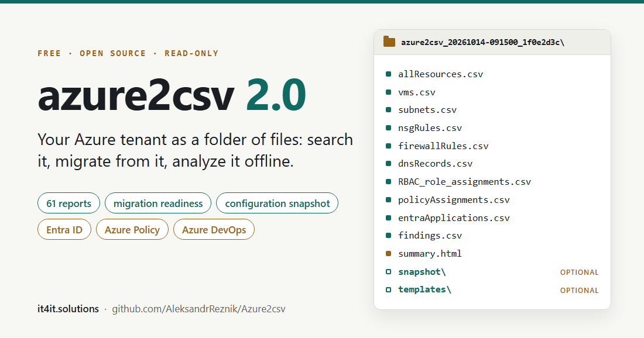Open RBAC_role_assignments.csv entry
The image size is (644, 338).
(464, 182)
